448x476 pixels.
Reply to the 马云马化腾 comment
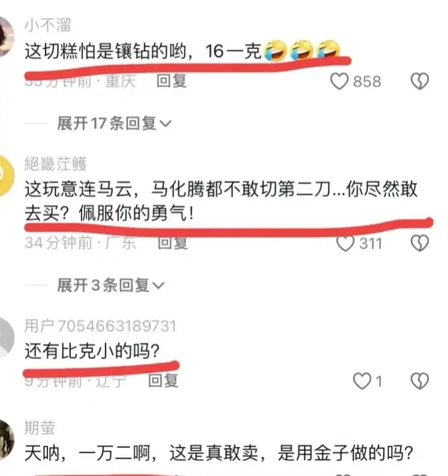[x=172, y=243]
